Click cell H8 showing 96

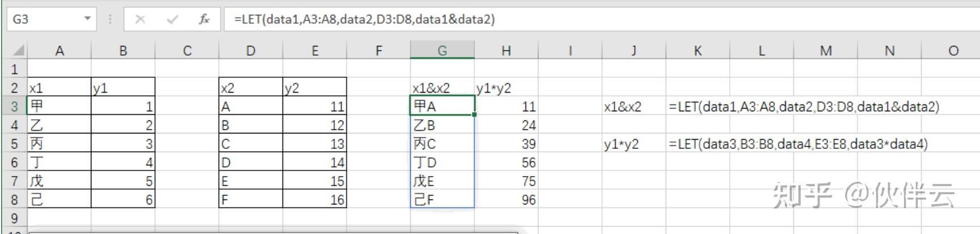pos(506,200)
